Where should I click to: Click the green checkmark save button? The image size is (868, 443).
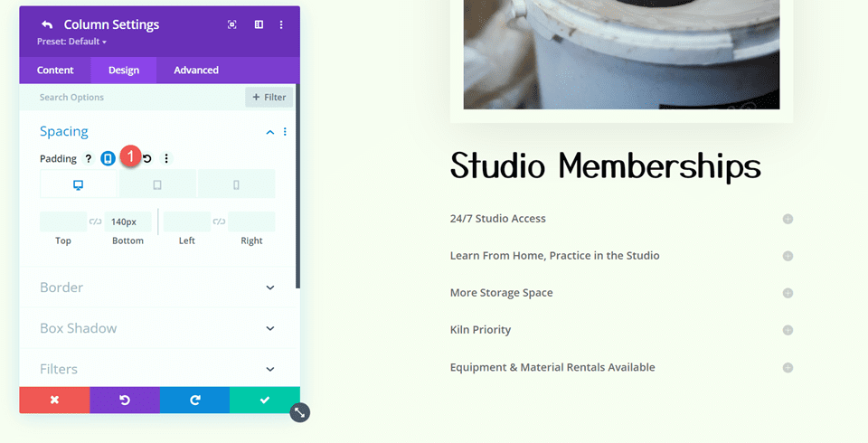click(x=264, y=400)
